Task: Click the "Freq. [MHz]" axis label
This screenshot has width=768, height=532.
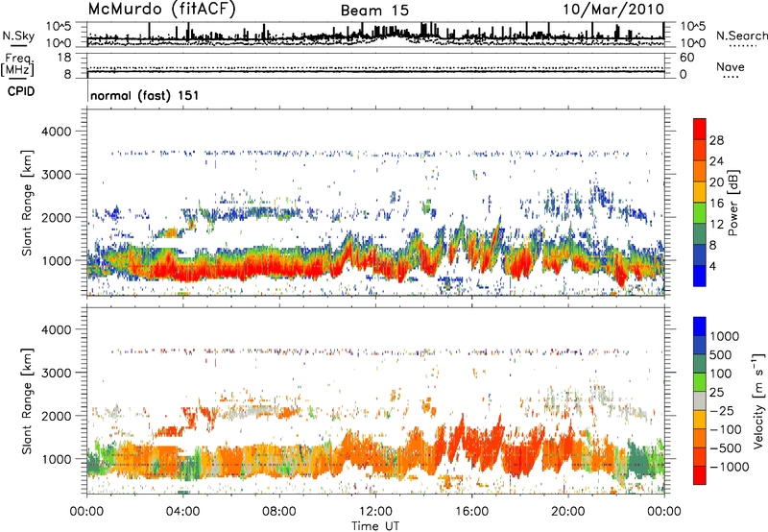Action: (x=17, y=64)
